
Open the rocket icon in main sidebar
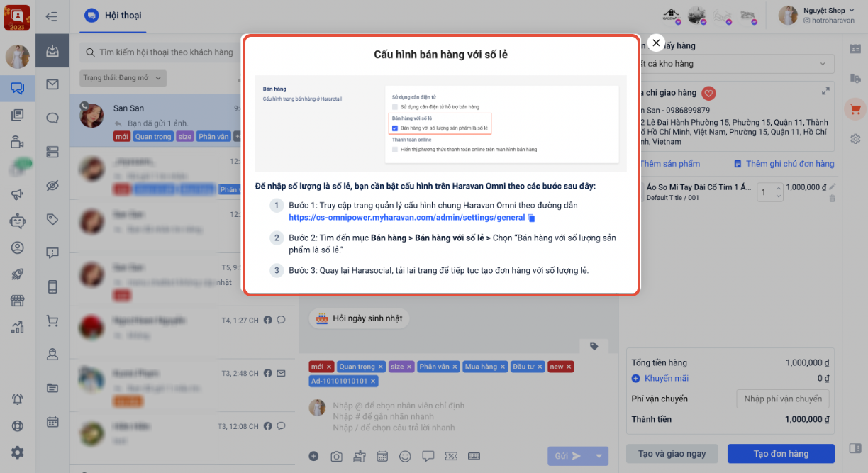18,274
